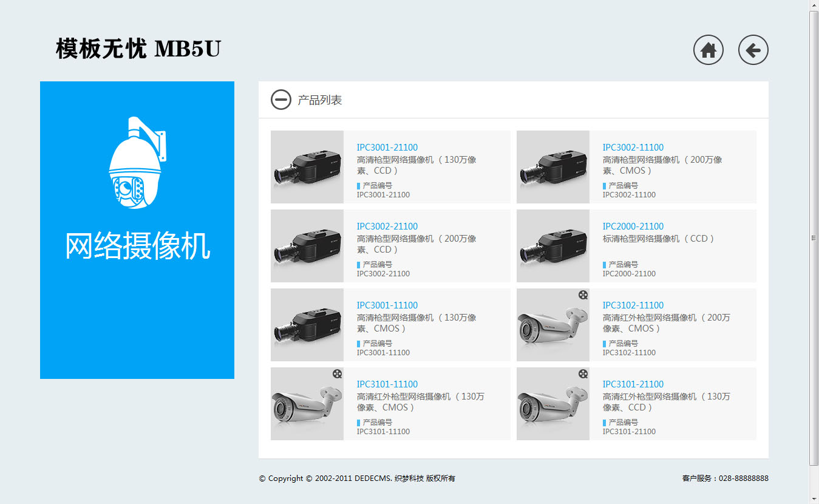Select the IPC3001-11100 product title

click(387, 305)
